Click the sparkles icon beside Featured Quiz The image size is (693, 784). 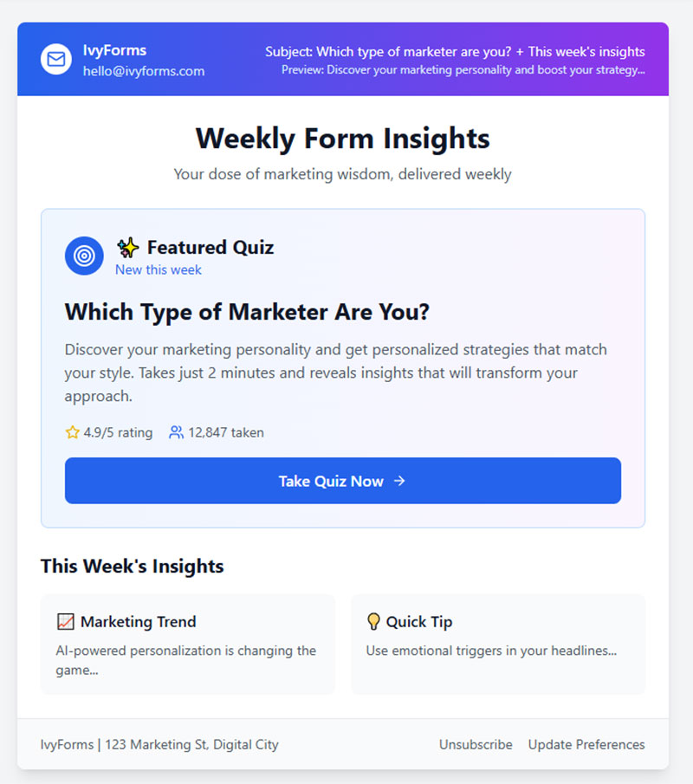(x=128, y=248)
